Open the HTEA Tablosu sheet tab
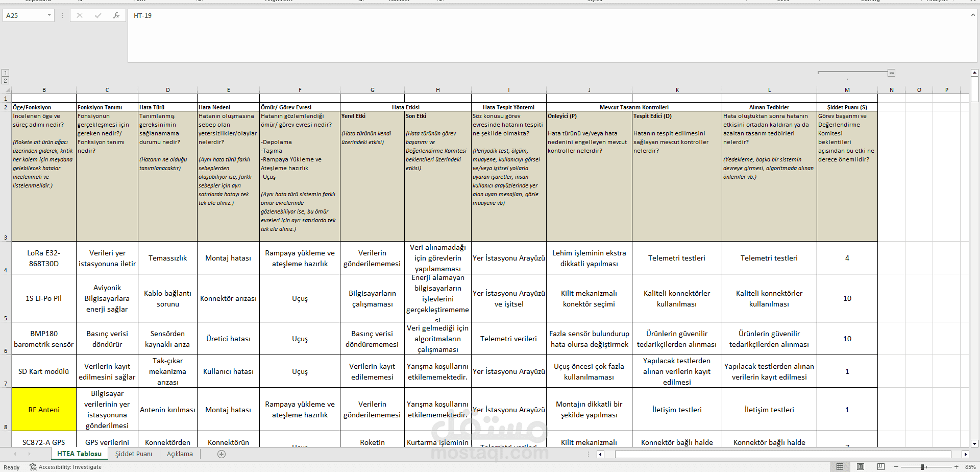Image resolution: width=980 pixels, height=472 pixels. click(x=79, y=454)
